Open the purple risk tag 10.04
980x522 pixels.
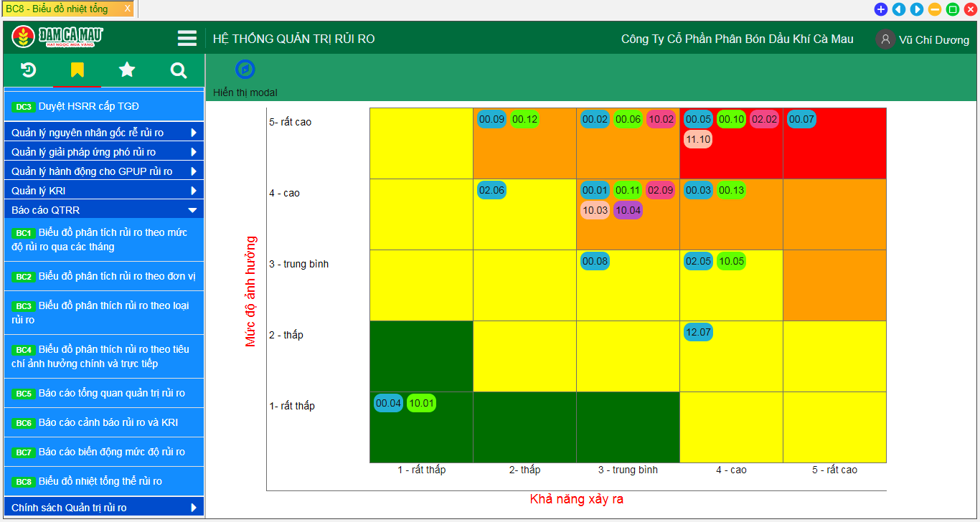click(x=628, y=211)
